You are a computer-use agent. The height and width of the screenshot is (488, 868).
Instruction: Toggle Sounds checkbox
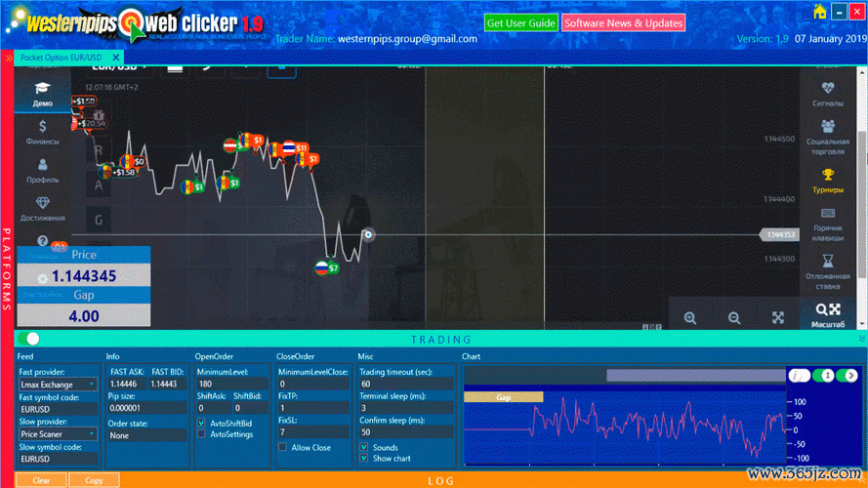click(363, 447)
